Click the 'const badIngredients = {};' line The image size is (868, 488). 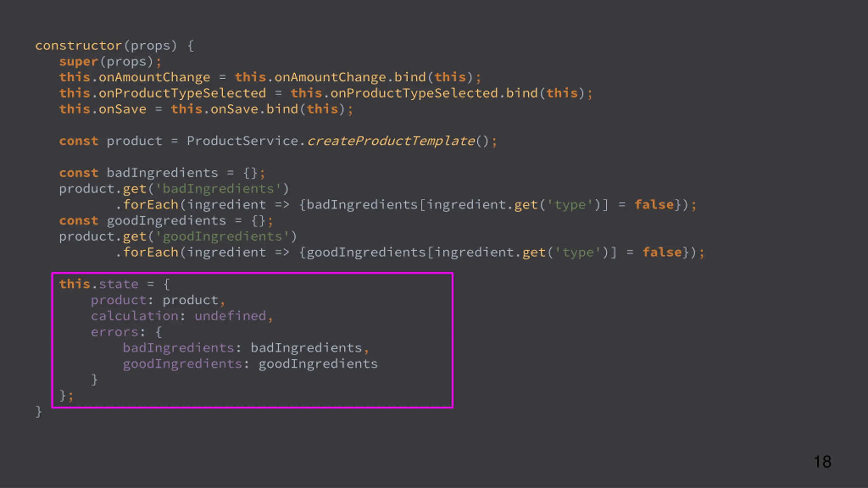162,173
